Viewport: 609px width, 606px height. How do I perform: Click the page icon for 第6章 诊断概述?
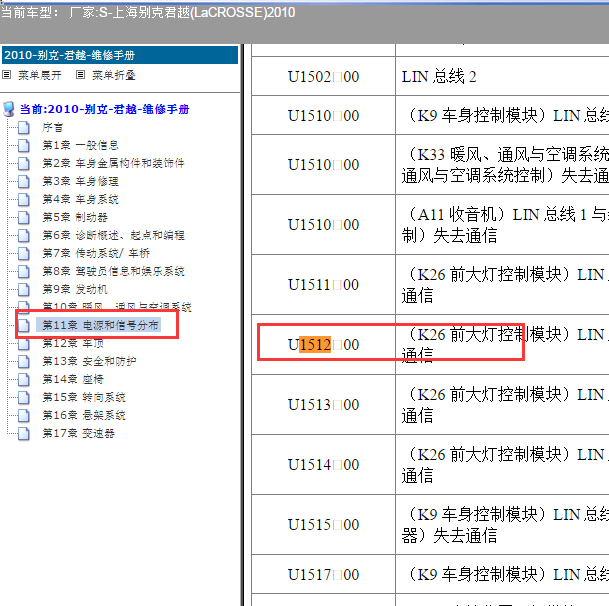coord(24,235)
